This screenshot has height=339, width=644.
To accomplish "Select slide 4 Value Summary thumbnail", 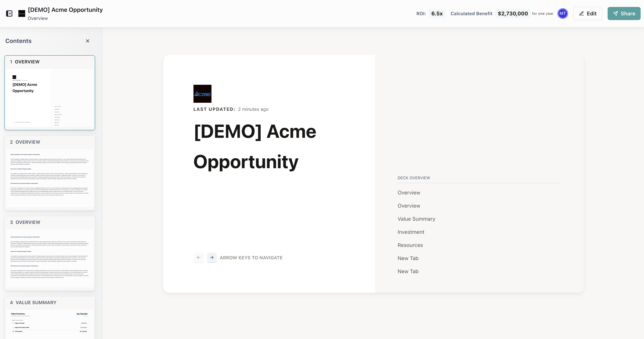I will (x=50, y=318).
